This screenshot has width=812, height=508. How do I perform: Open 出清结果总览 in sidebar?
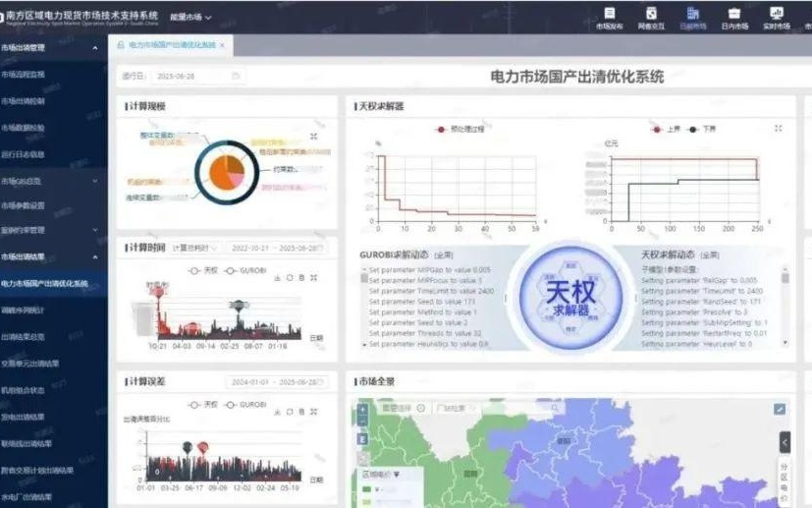pyautogui.click(x=23, y=337)
